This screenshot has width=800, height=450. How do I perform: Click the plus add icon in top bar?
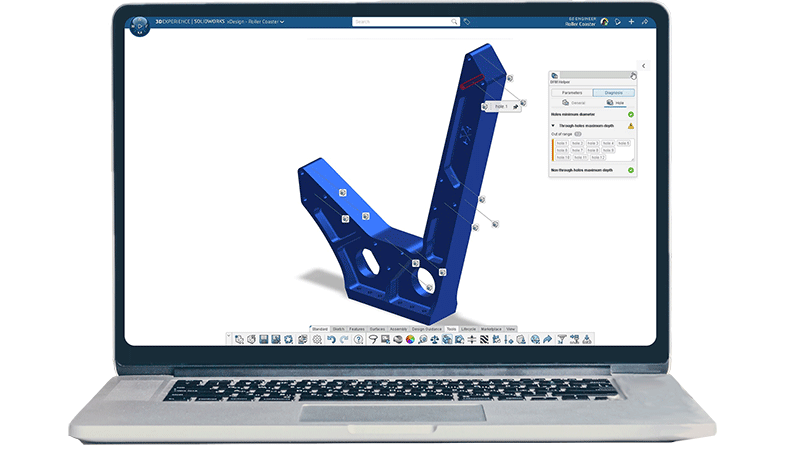(631, 22)
